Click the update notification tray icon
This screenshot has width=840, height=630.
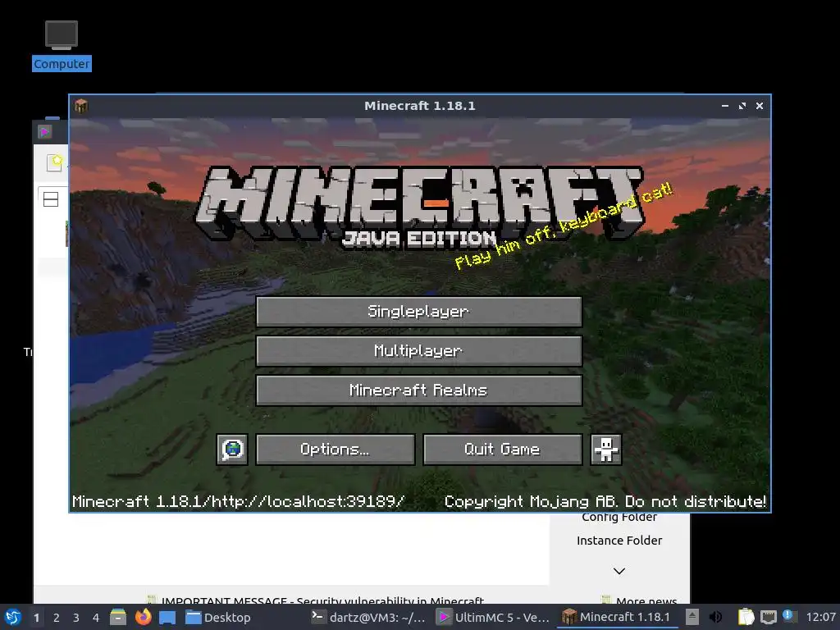tap(789, 616)
